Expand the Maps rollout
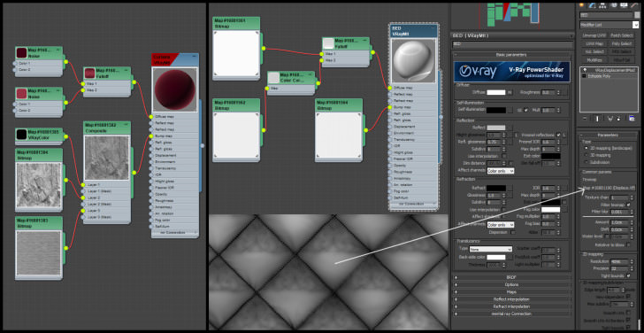 [511, 292]
